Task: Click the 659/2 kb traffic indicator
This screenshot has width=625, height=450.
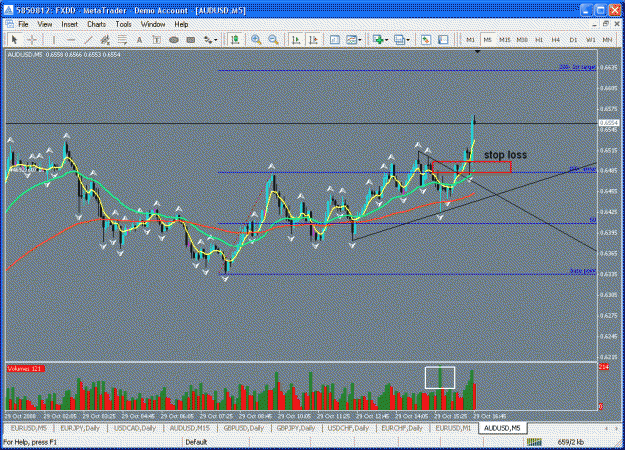Action: pyautogui.click(x=570, y=442)
